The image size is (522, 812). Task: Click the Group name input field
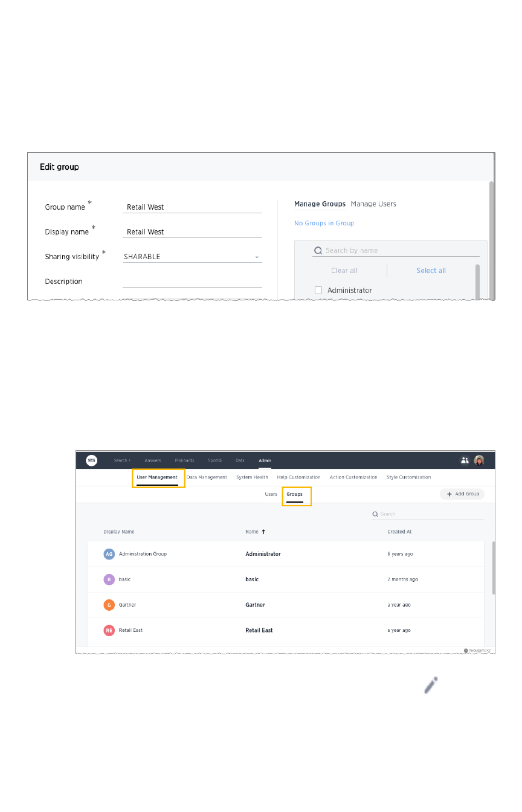(192, 207)
